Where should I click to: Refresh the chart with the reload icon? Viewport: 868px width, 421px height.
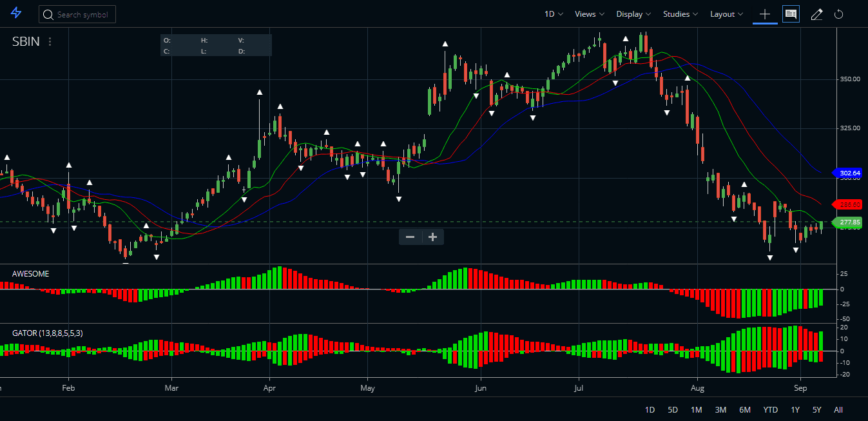[x=838, y=14]
